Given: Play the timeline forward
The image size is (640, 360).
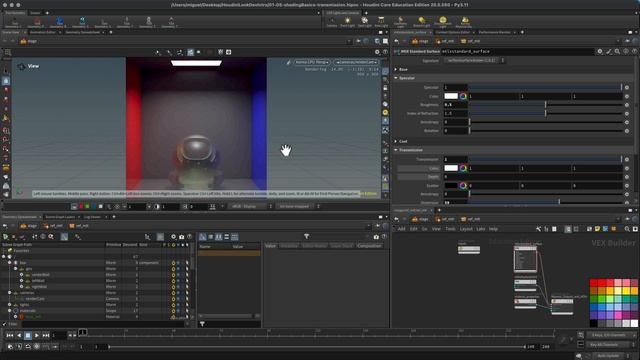Looking at the screenshot, I should coord(37,336).
